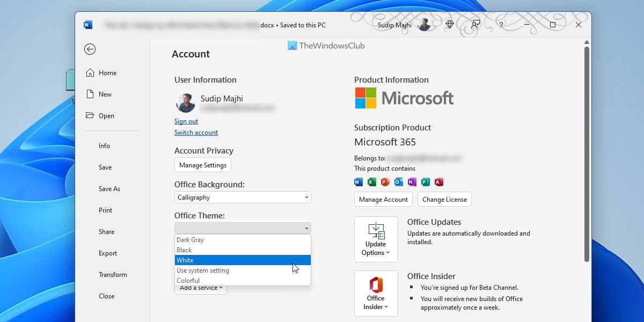Open the Add a service dropdown
The width and height of the screenshot is (644, 322).
(x=201, y=289)
